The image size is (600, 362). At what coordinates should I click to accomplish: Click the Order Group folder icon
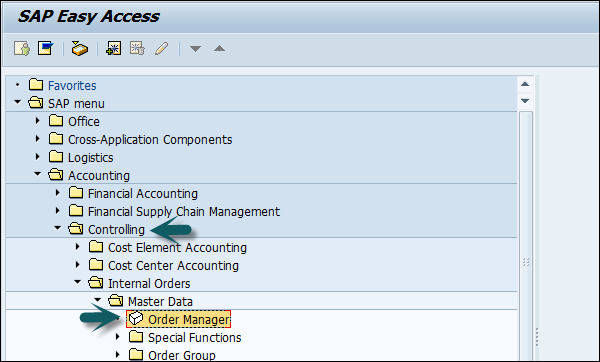[x=136, y=354]
